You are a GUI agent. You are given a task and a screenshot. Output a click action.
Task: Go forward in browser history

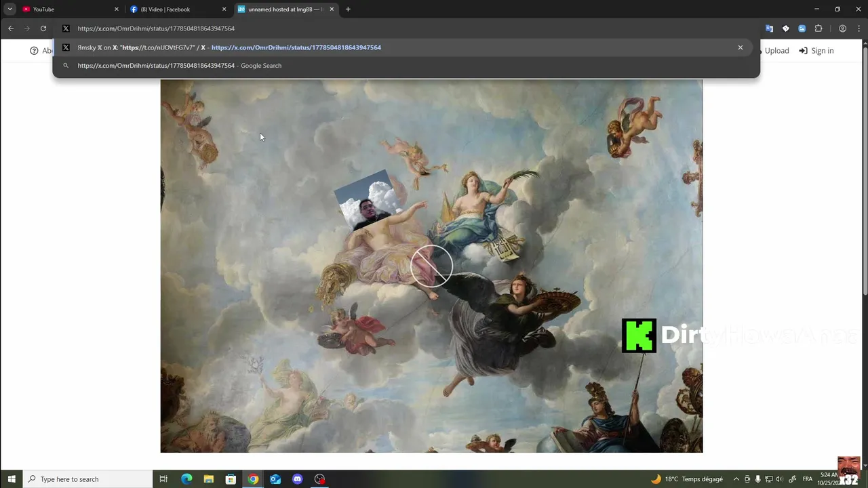point(27,28)
